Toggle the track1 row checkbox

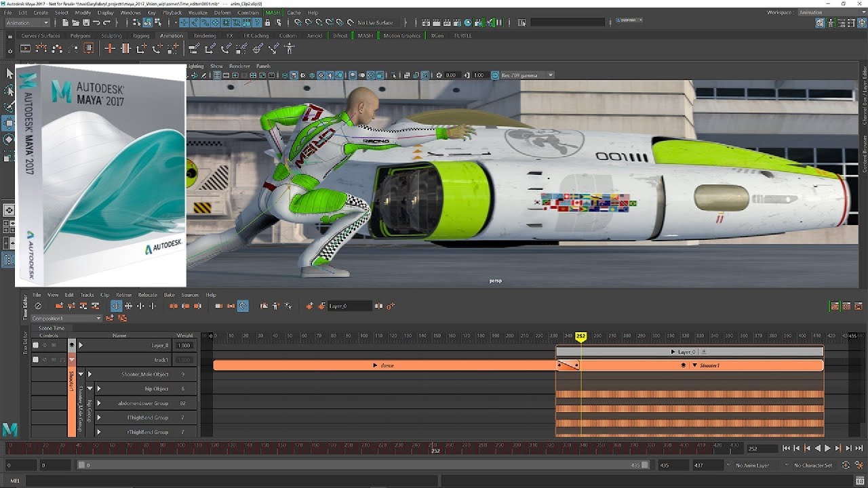tap(35, 359)
